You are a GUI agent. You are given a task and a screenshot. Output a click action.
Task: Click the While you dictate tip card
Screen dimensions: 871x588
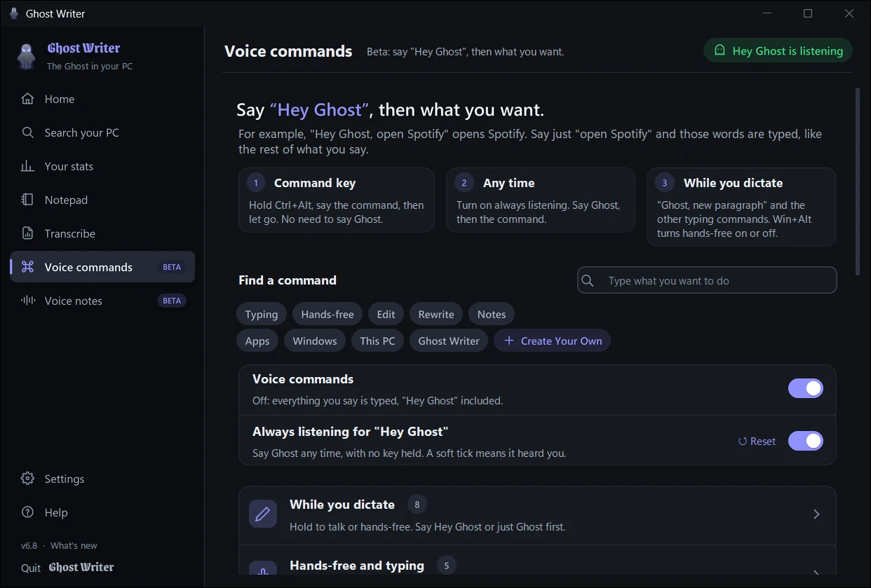[x=741, y=207]
